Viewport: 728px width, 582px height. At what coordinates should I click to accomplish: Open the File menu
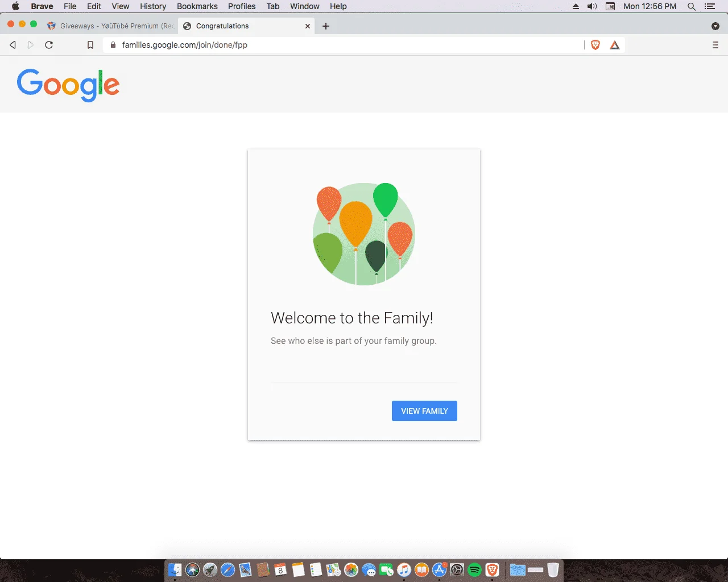(x=70, y=6)
